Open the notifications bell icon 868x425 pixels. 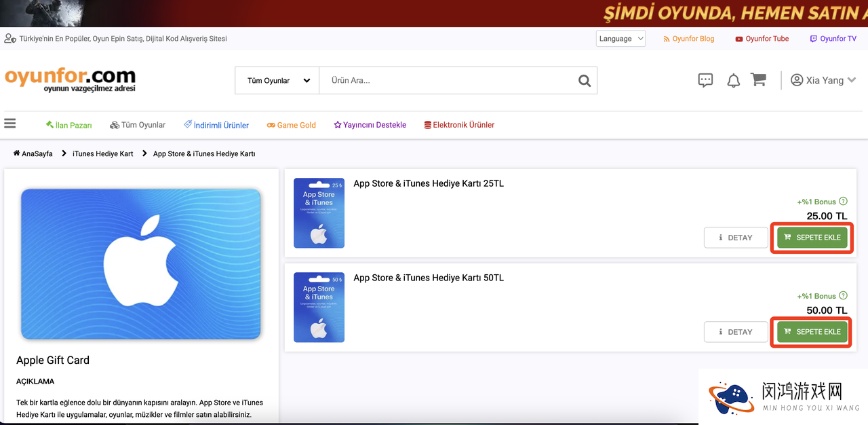pyautogui.click(x=733, y=81)
